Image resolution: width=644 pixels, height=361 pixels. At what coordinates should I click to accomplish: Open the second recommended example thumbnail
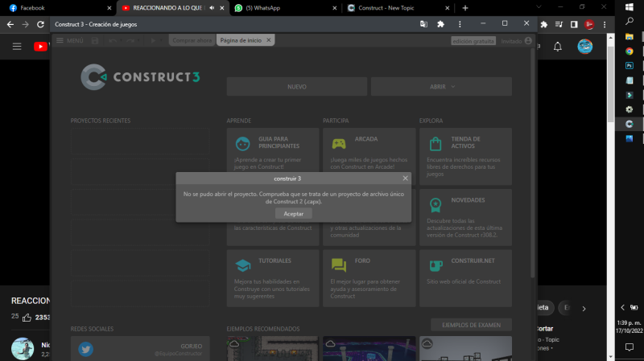pyautogui.click(x=369, y=349)
